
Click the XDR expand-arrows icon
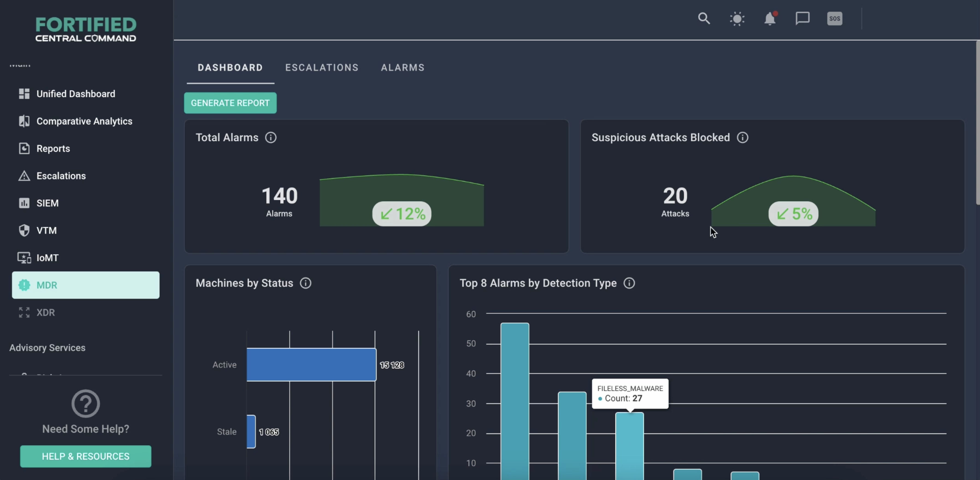pos(24,312)
